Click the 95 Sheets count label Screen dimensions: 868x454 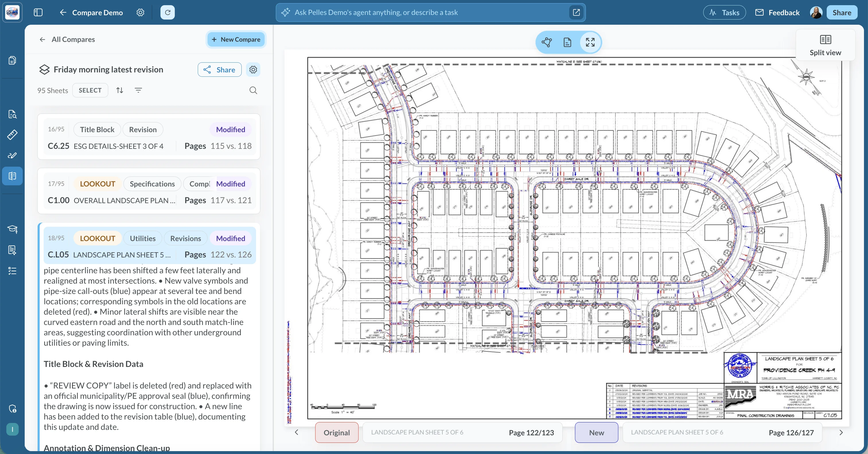pyautogui.click(x=53, y=91)
